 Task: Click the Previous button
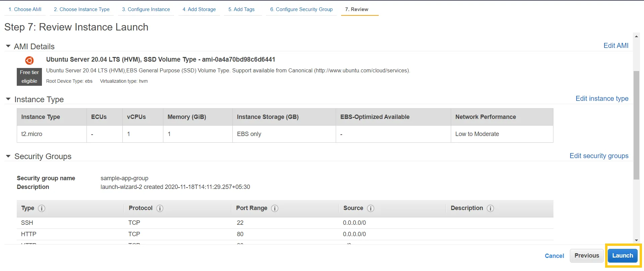point(587,256)
